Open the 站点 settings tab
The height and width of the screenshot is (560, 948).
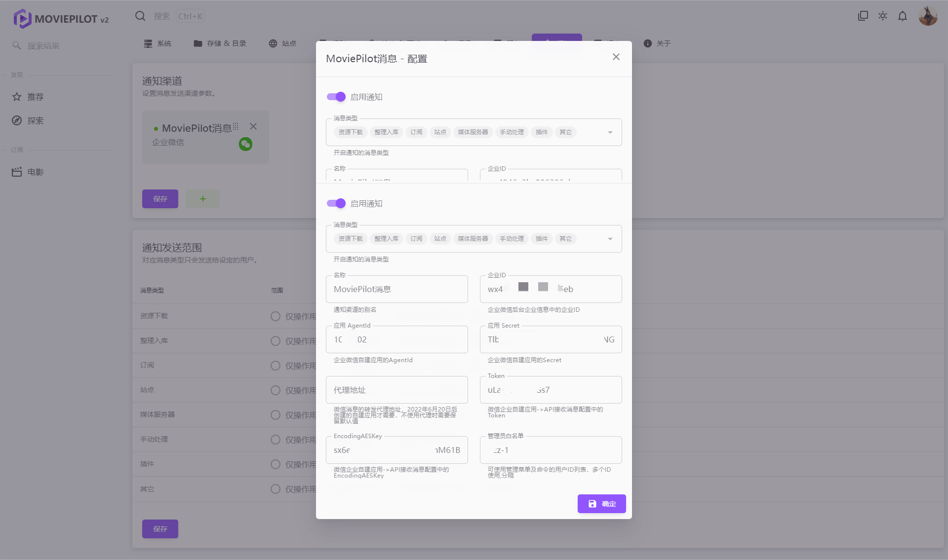pyautogui.click(x=282, y=43)
